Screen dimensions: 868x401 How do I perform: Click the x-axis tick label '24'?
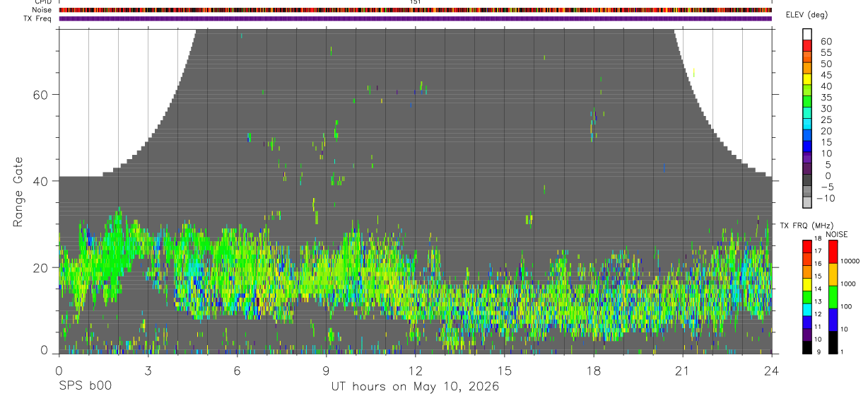772,370
